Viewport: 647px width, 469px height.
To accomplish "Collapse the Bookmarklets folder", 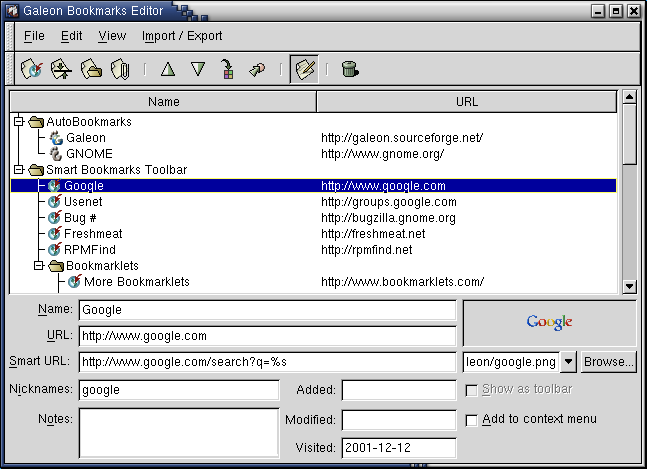I will (x=39, y=266).
